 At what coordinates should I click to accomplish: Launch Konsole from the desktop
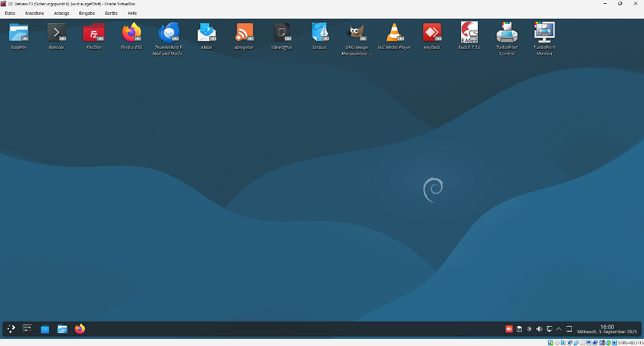tap(57, 33)
